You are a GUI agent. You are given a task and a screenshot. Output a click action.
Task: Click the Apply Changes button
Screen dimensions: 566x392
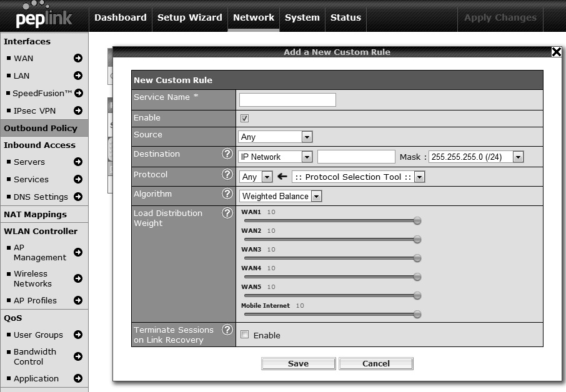click(x=500, y=17)
